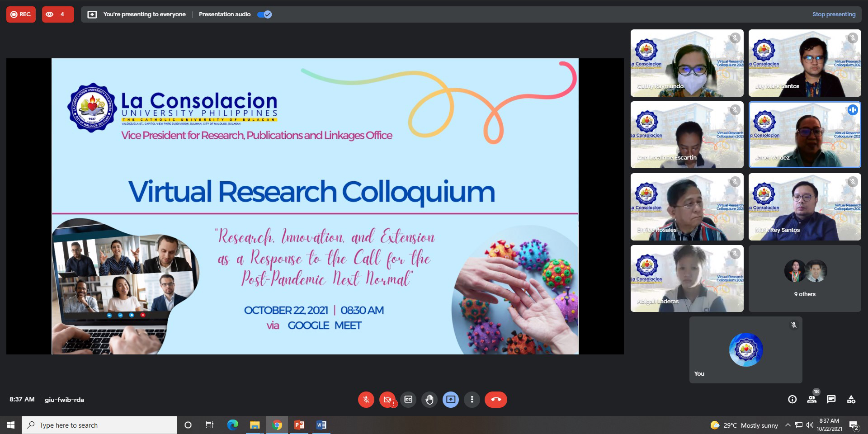Show the participants list

pyautogui.click(x=812, y=399)
